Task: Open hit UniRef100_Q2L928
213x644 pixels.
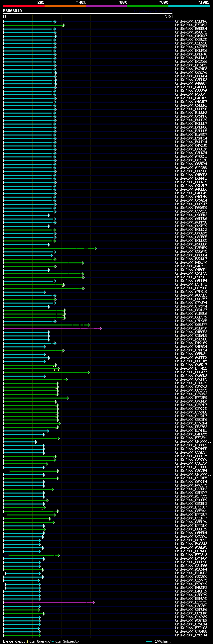Action: [x=191, y=44]
